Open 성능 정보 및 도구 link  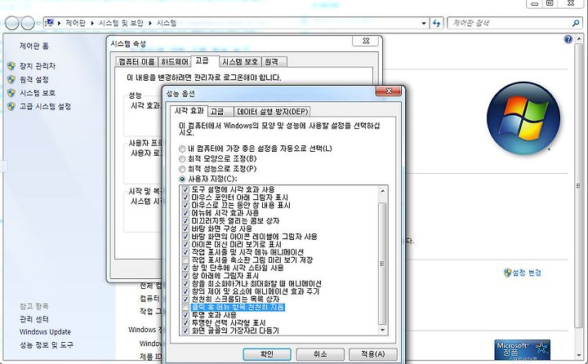pos(47,345)
